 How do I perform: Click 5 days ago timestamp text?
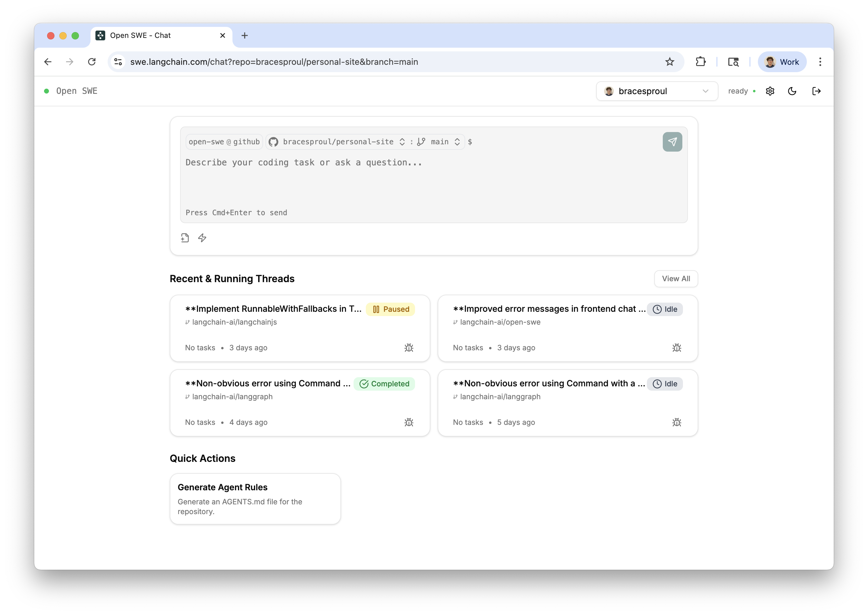click(516, 422)
